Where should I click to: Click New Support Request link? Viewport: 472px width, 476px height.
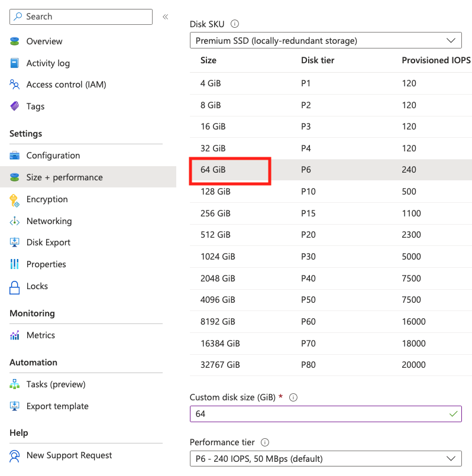tap(69, 455)
